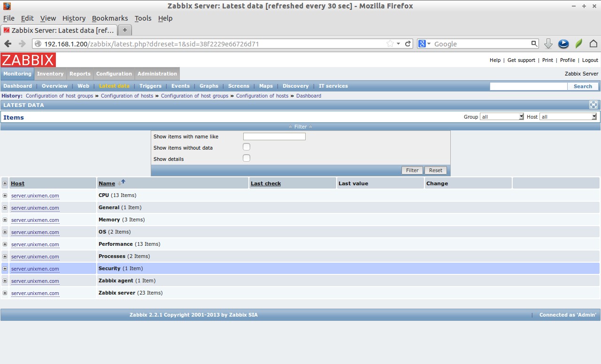Click the Get support link

(521, 60)
